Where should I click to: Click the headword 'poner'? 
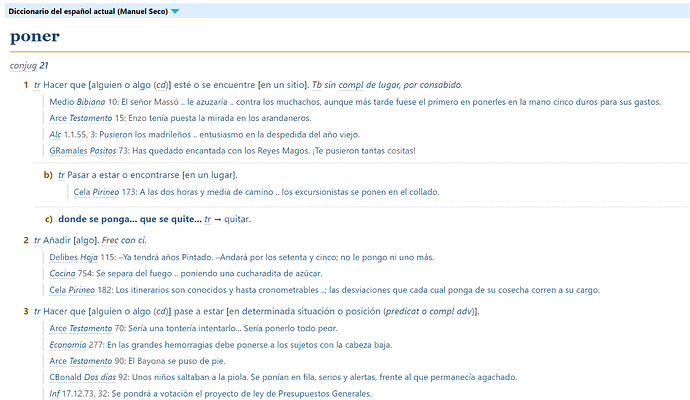(x=35, y=37)
